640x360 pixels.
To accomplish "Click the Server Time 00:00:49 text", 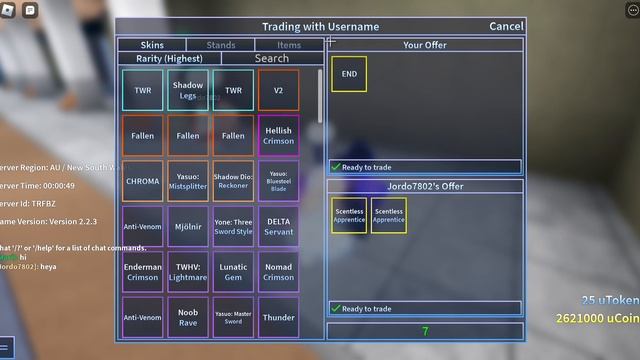I will coord(37,185).
